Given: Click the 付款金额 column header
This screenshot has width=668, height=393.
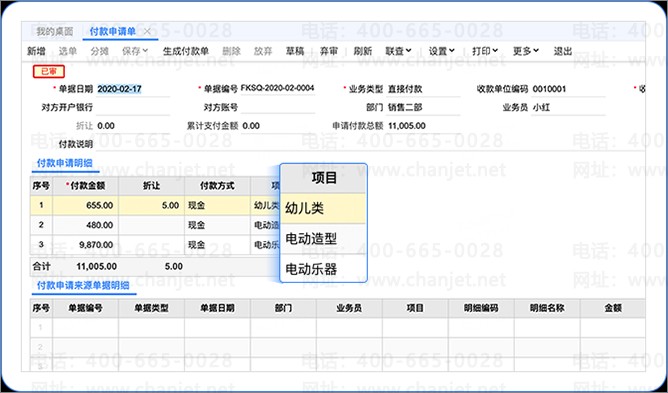Looking at the screenshot, I should tap(86, 186).
